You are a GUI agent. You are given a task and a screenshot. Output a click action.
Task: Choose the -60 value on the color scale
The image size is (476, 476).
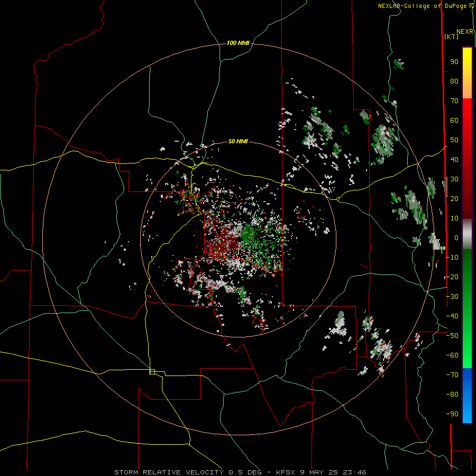[x=452, y=355]
